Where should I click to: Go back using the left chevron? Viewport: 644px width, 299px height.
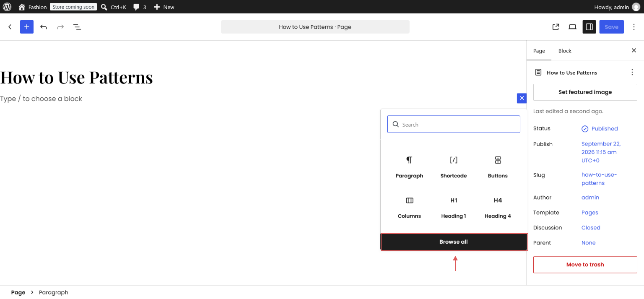[10, 27]
